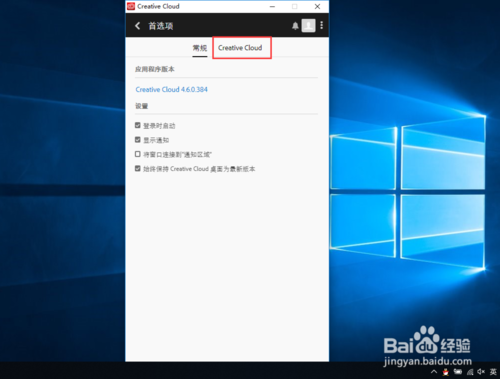The width and height of the screenshot is (500, 379).
Task: Click the muted volume tray icon
Action: [x=481, y=372]
